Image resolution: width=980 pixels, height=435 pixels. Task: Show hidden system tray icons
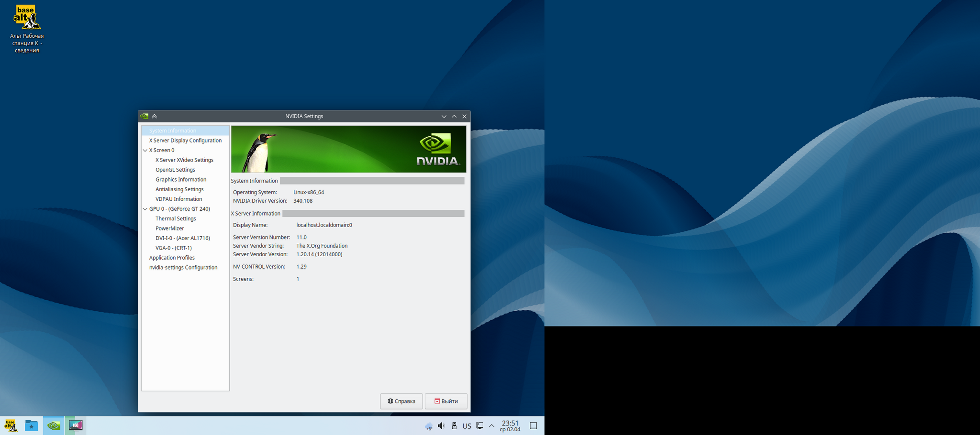tap(491, 425)
